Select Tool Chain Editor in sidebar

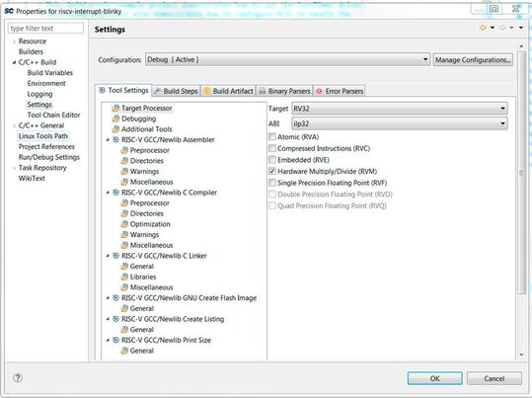53,115
